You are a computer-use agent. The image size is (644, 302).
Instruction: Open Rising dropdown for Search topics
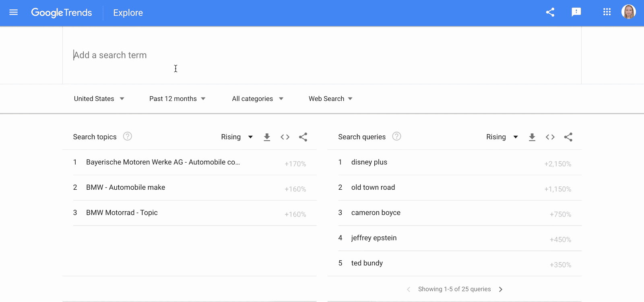point(237,137)
